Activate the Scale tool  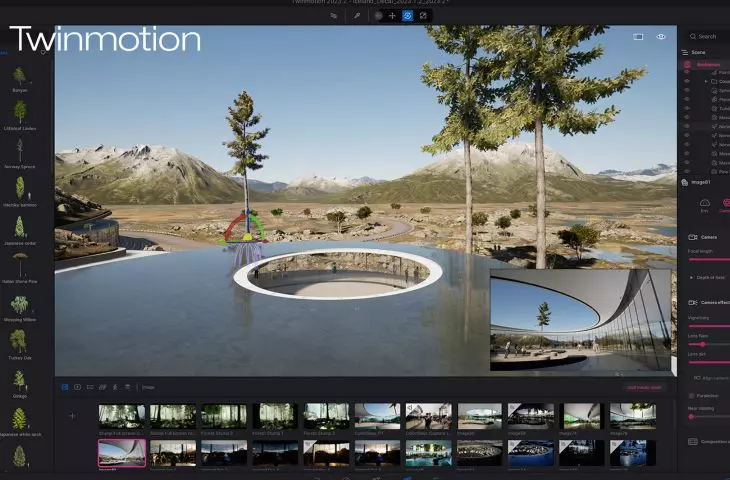pos(423,16)
